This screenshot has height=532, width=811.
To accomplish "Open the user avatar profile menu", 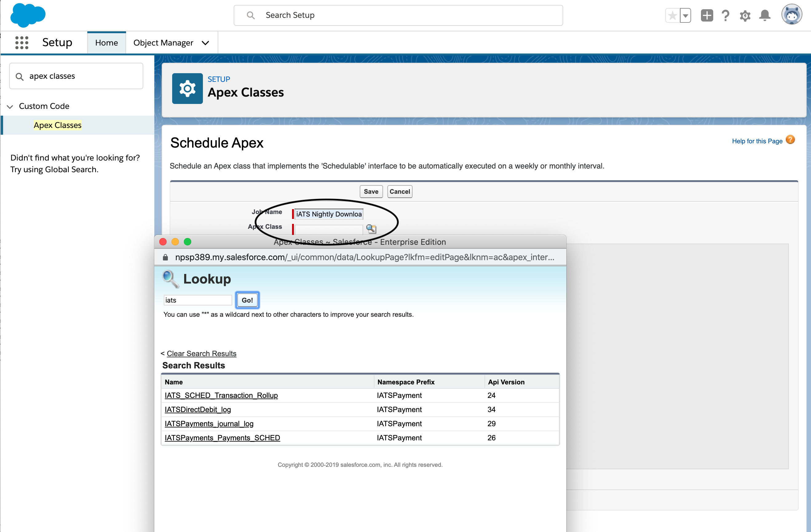I will tap(791, 15).
